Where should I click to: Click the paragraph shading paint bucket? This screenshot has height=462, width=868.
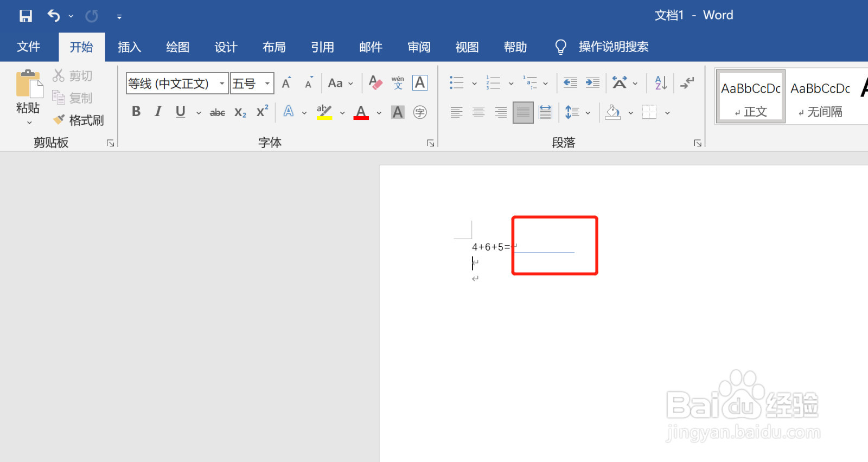(x=613, y=112)
